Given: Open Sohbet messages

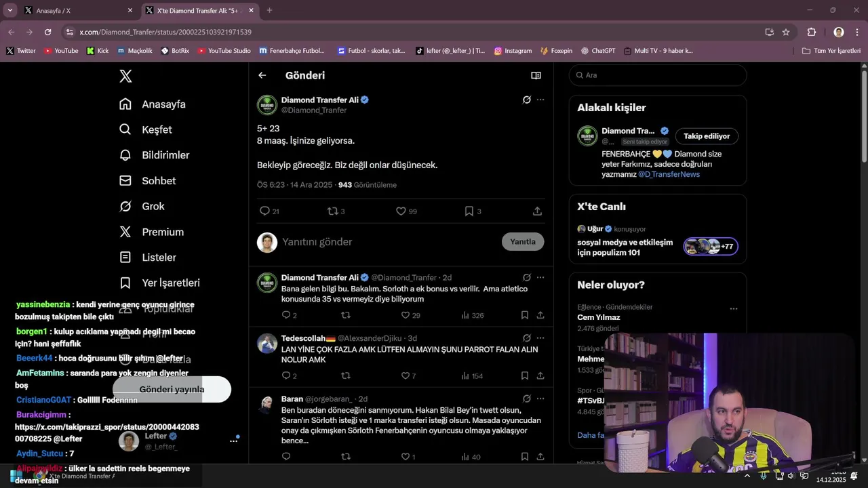Looking at the screenshot, I should 147,181.
